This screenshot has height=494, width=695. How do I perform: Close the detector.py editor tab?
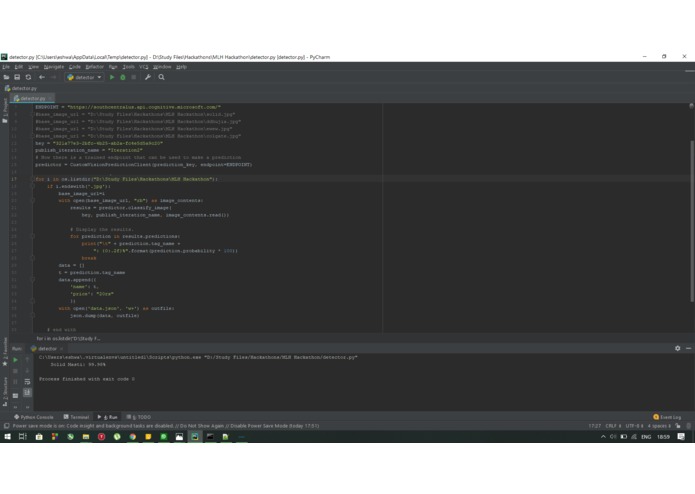tap(51, 98)
